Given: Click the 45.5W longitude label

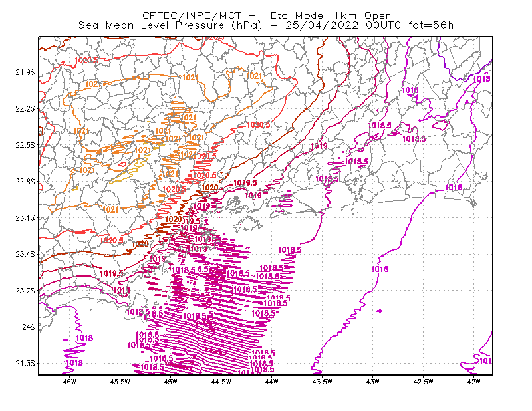Looking at the screenshot, I should (x=120, y=382).
